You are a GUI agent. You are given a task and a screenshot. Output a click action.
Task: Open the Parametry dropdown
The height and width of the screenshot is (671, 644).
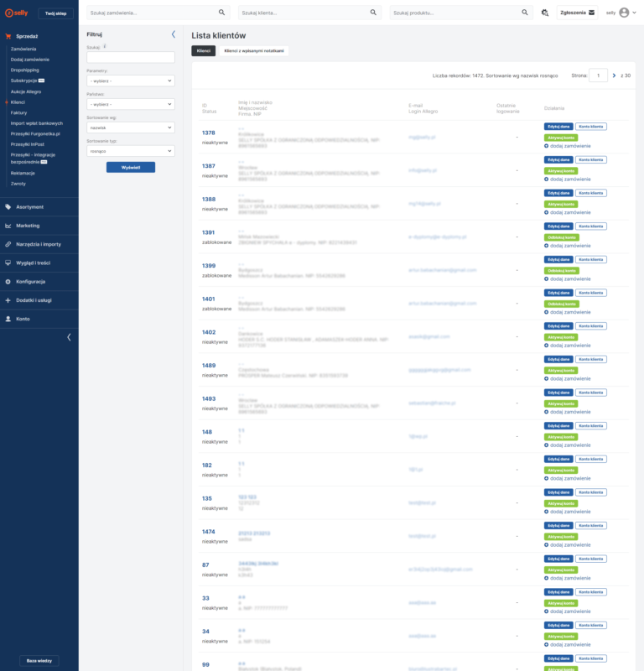130,81
